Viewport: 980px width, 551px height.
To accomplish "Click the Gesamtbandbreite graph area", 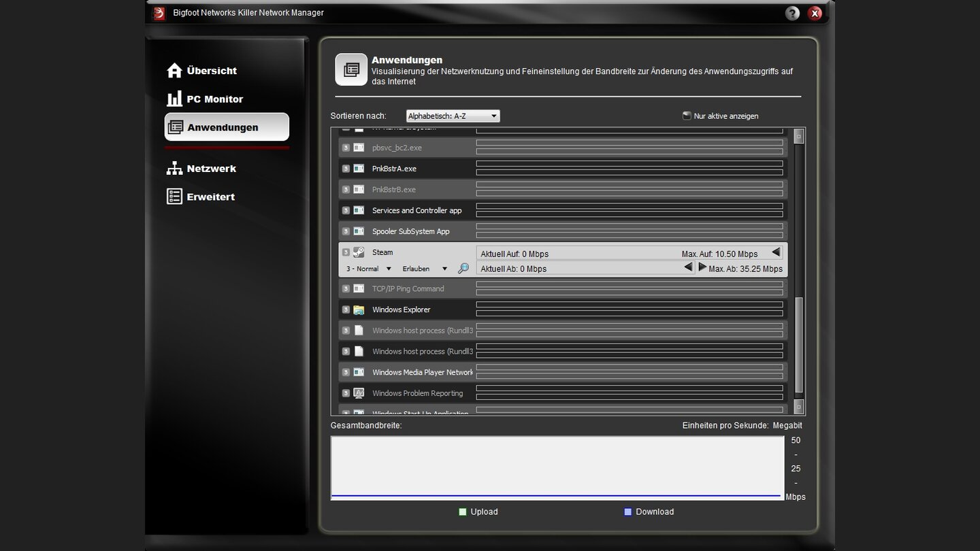I will coord(557,468).
